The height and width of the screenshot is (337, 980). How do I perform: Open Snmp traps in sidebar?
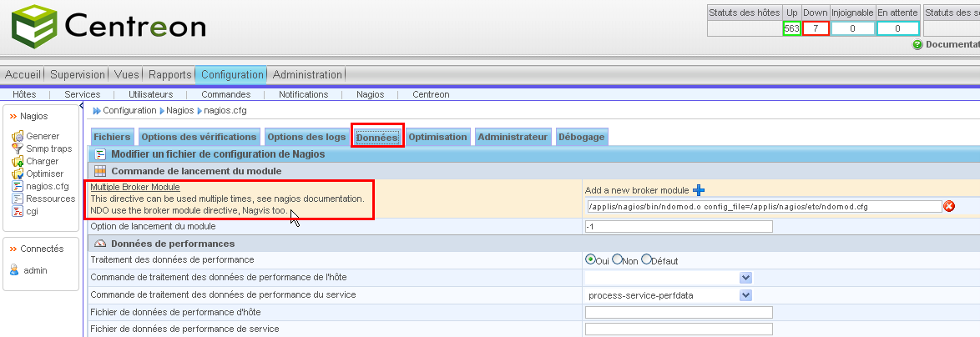[x=48, y=148]
